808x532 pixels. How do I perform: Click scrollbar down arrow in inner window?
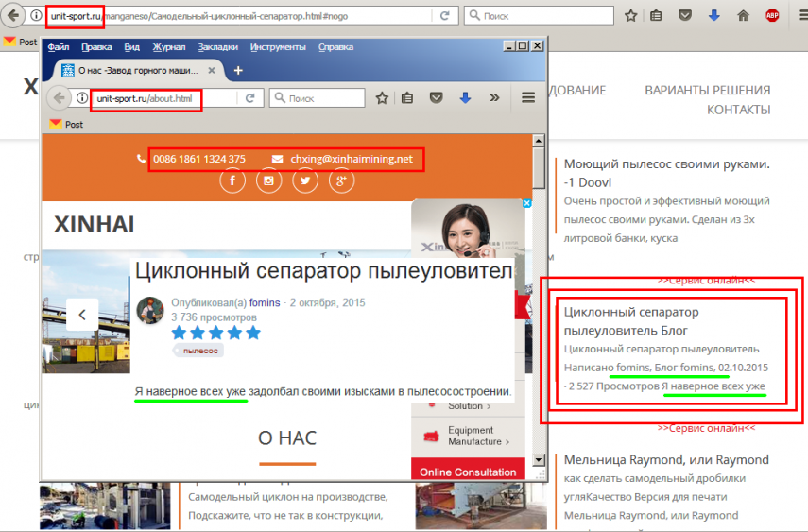(x=539, y=459)
